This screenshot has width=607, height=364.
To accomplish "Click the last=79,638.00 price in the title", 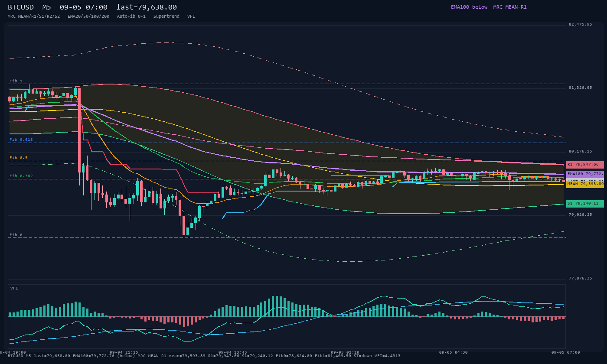I will [147, 7].
